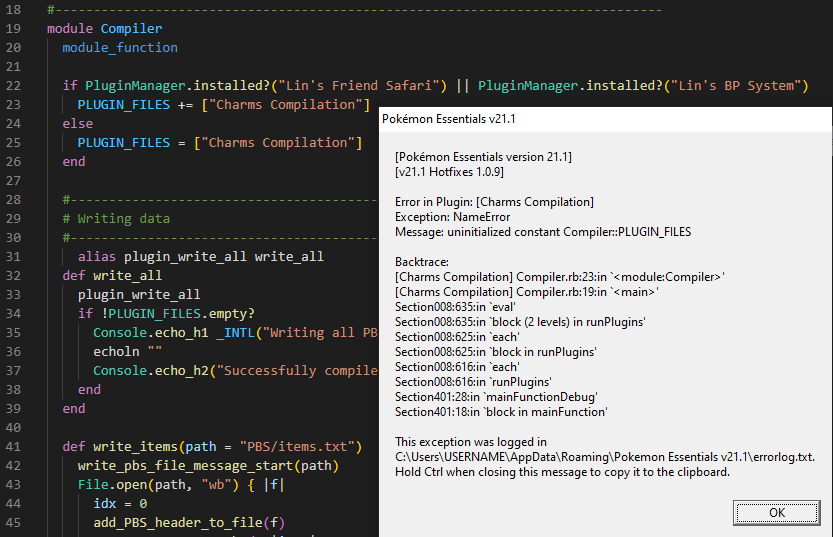Click the "# Writing data" comment
833x537 pixels.
click(x=116, y=219)
